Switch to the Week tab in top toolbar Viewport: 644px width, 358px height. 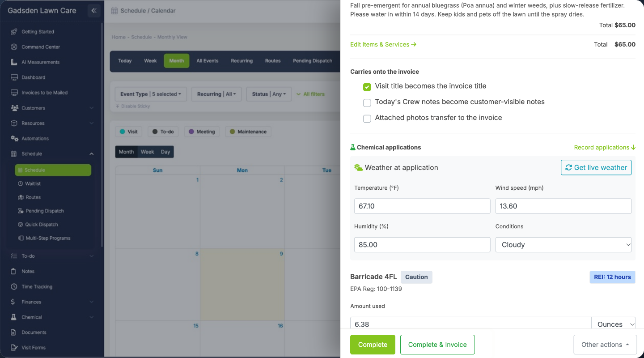click(x=150, y=61)
